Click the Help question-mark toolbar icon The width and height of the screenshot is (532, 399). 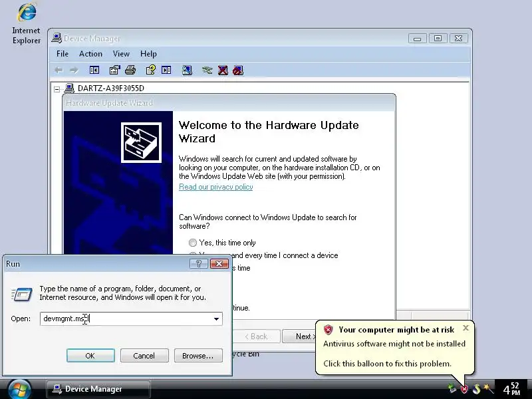[x=151, y=70]
